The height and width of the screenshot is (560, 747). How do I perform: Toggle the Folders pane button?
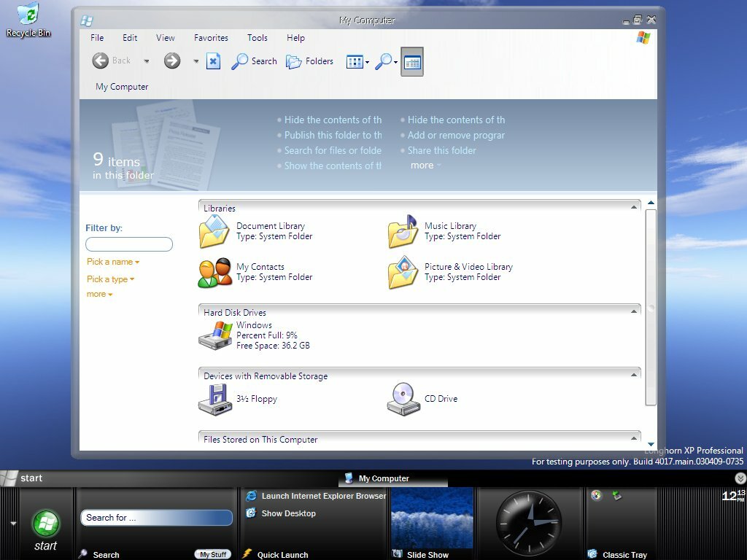point(309,61)
